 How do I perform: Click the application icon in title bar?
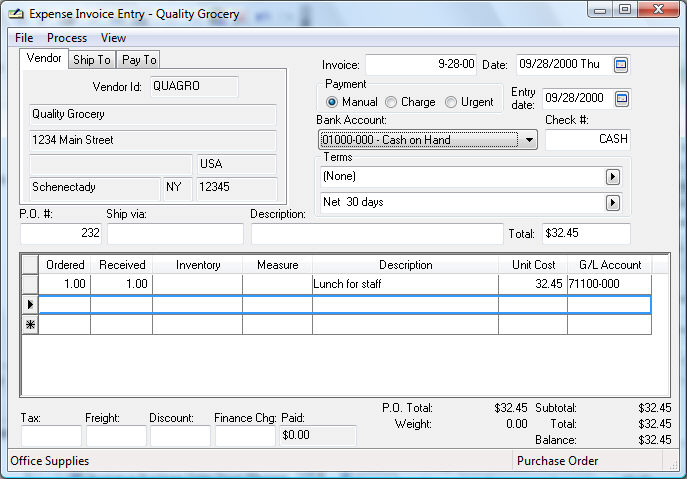pos(16,14)
